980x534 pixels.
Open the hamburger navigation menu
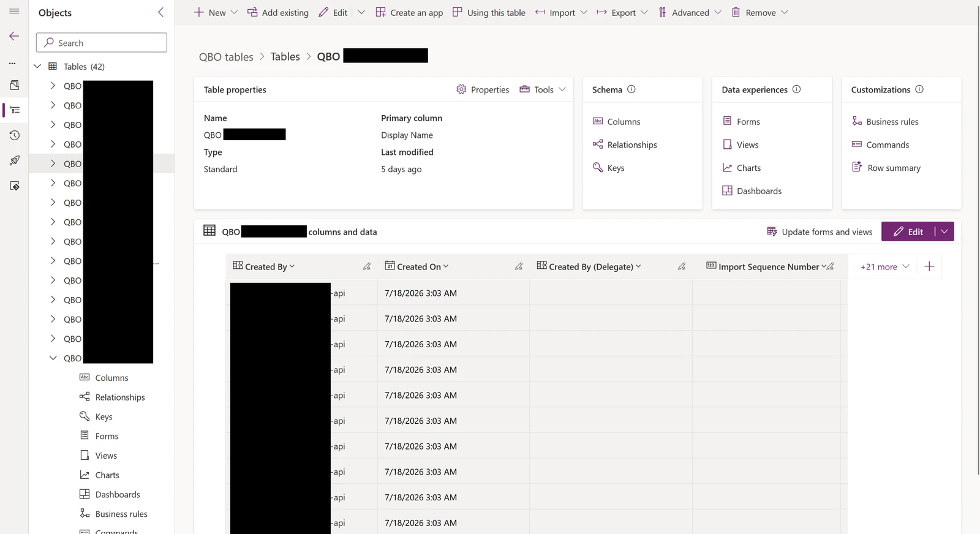point(14,12)
